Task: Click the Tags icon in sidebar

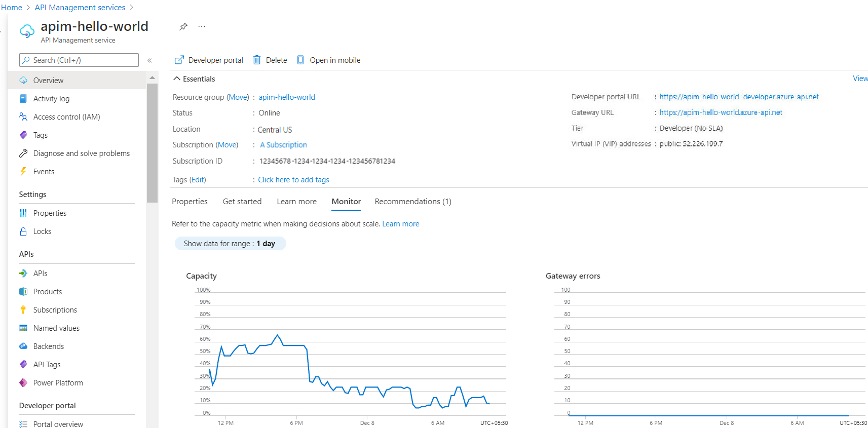Action: pos(23,135)
